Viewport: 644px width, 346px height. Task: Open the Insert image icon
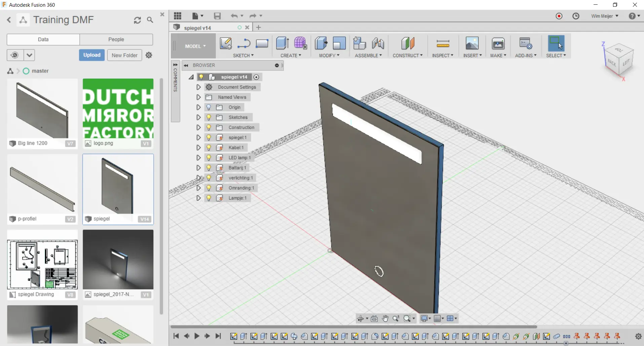pyautogui.click(x=472, y=43)
